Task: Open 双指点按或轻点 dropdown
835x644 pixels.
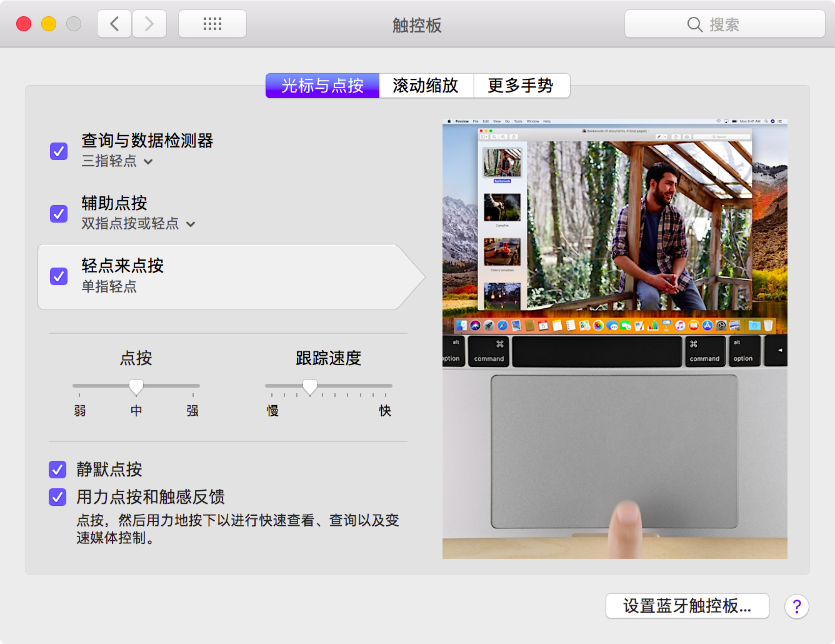Action: pos(139,224)
